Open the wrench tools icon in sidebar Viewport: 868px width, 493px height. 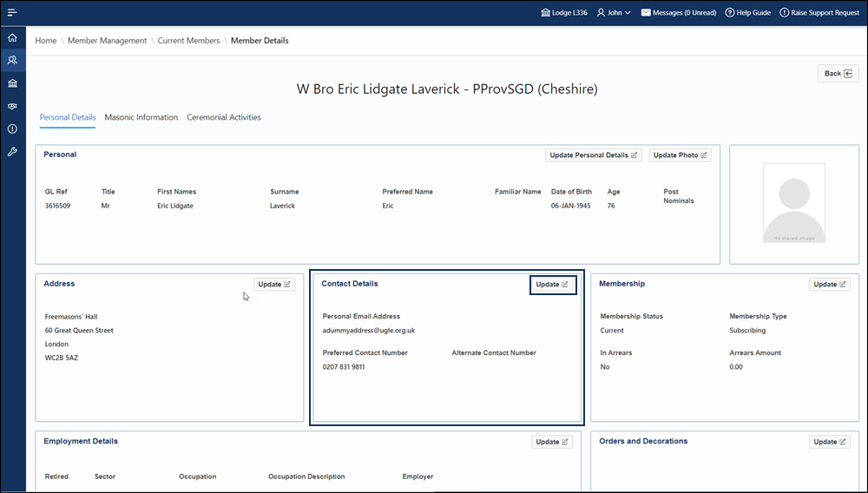[12, 151]
